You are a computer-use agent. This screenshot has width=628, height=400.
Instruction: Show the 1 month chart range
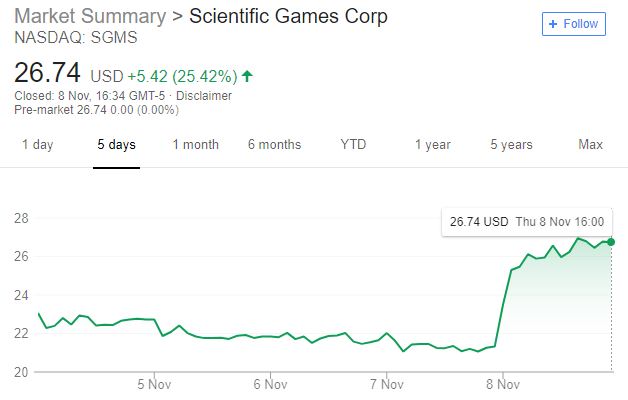pos(195,145)
